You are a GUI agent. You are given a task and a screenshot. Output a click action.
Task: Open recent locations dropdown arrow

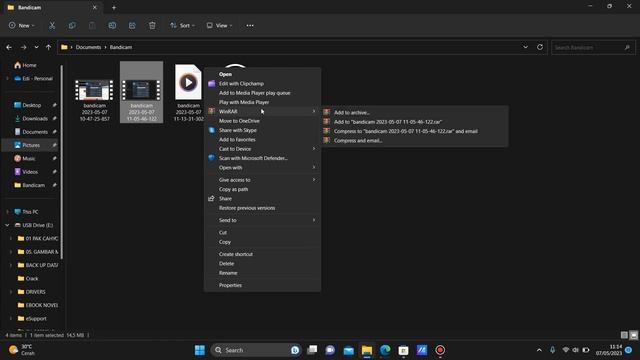[x=36, y=47]
